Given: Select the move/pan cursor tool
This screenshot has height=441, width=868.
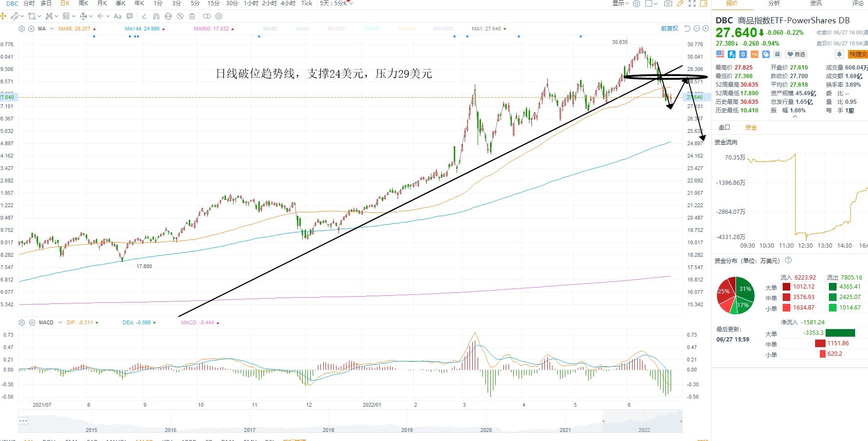Looking at the screenshot, I should [3, 16].
